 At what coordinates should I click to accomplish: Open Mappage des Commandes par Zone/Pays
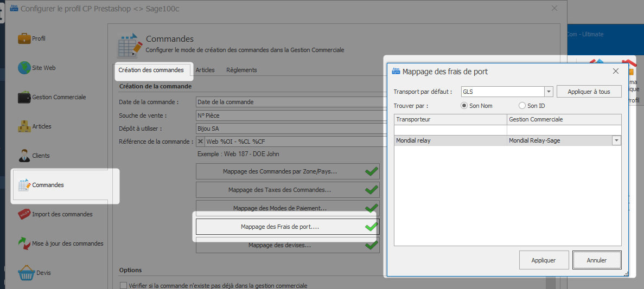click(x=288, y=171)
